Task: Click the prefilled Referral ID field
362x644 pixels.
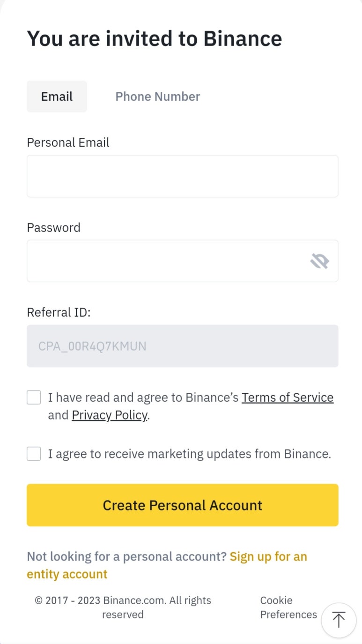Action: [x=182, y=346]
